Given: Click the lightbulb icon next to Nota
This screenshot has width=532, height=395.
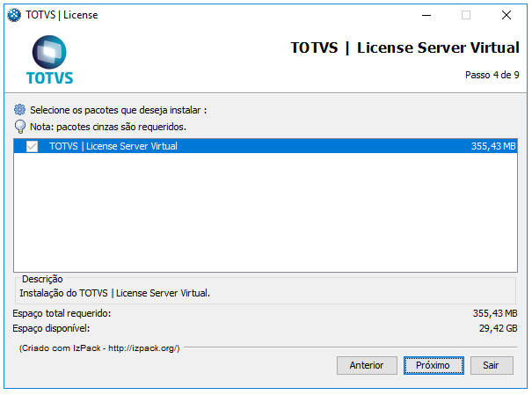Looking at the screenshot, I should tap(20, 127).
